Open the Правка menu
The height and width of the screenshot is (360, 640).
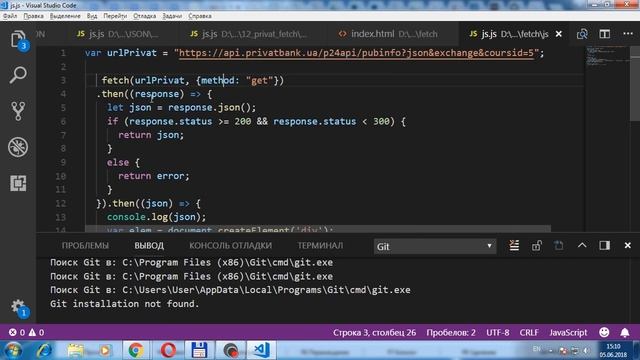33,16
